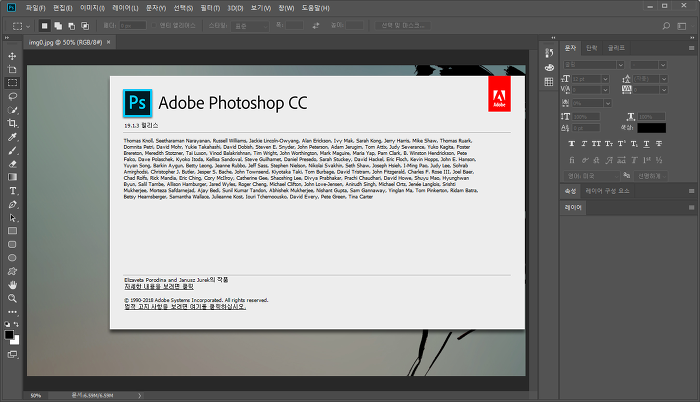The image size is (700, 402).
Task: Open the anti-aliasing method dropdown
Action: (x=650, y=176)
